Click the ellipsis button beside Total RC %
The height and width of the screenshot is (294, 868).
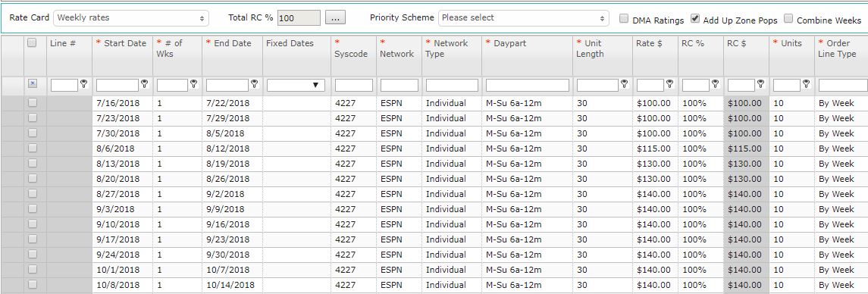coord(335,17)
